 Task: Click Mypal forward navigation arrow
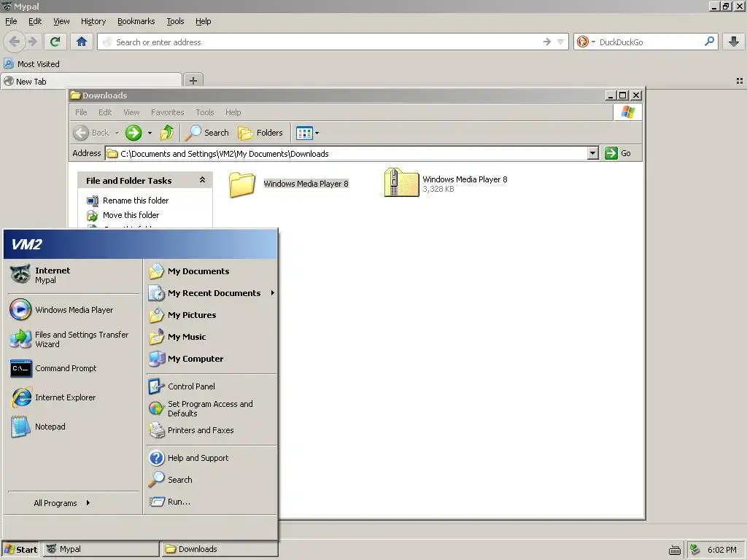pyautogui.click(x=32, y=42)
